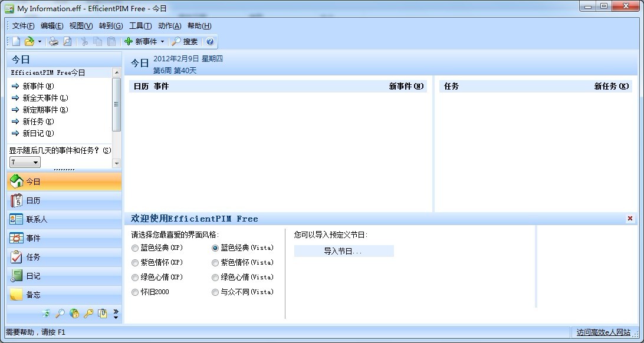The width and height of the screenshot is (644, 343).
Task: Select the 紫色情怀(XP) style radio button
Action: coord(136,263)
